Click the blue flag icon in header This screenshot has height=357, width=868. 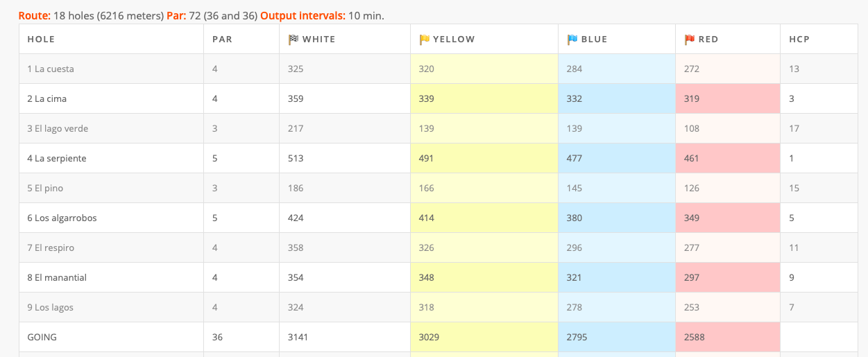pos(572,40)
